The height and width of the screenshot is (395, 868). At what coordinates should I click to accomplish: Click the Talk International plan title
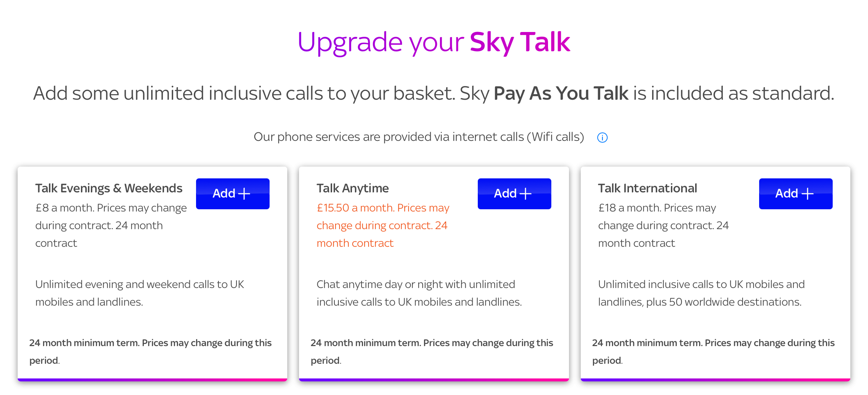[647, 188]
